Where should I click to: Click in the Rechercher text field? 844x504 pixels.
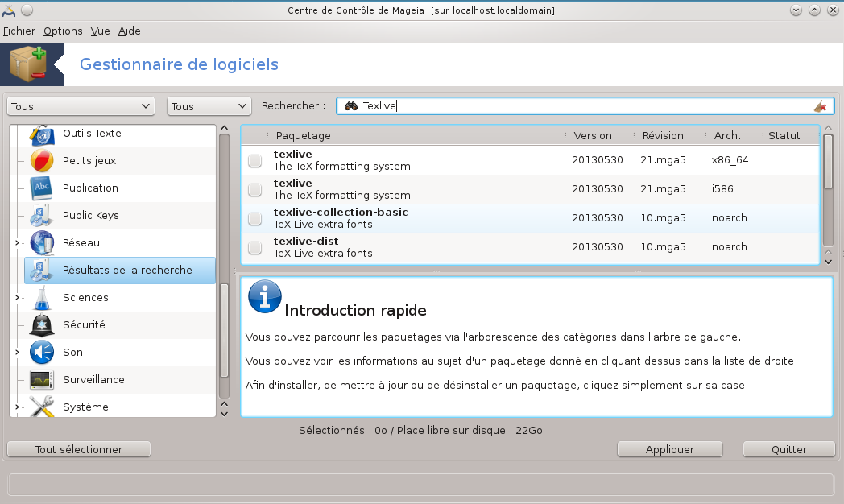coord(585,106)
